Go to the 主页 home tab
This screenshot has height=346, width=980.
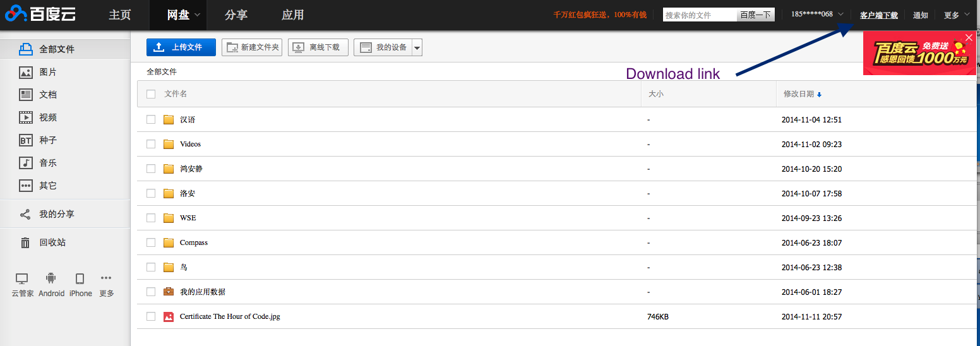pyautogui.click(x=120, y=15)
